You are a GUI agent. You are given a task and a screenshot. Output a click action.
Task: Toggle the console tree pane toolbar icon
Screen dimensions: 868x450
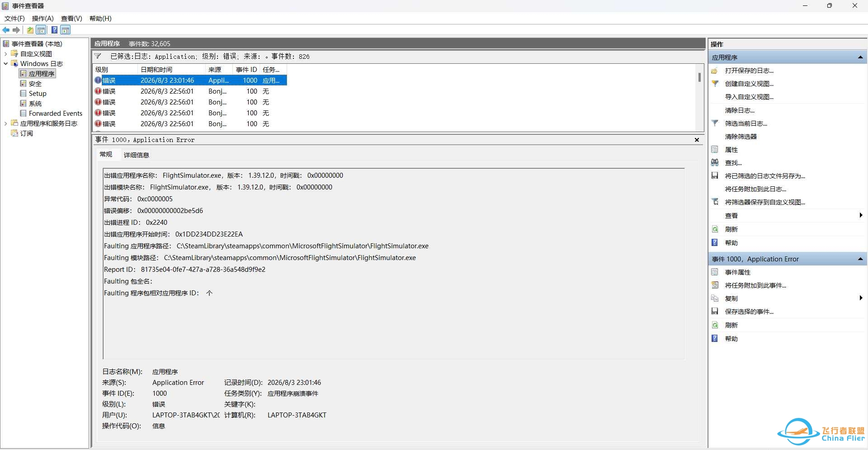(41, 30)
